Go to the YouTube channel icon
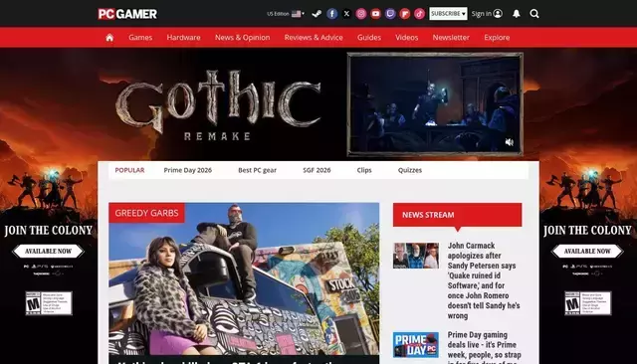The height and width of the screenshot is (364, 637). [376, 14]
